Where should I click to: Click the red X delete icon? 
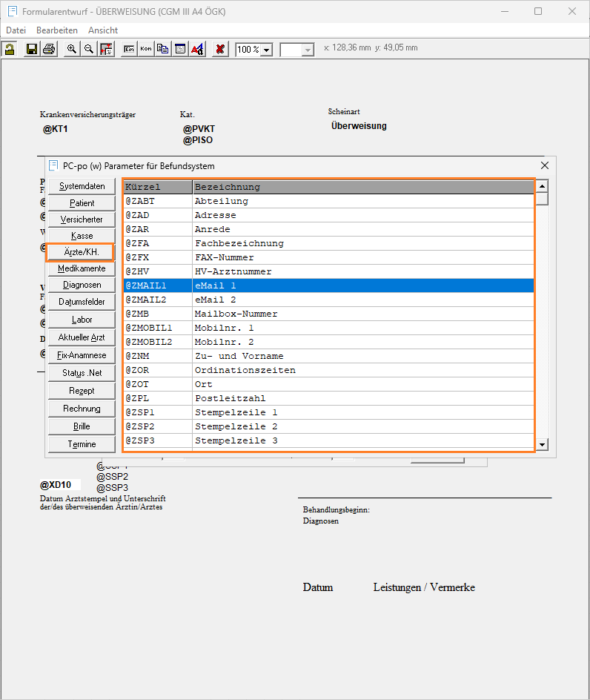pyautogui.click(x=220, y=49)
